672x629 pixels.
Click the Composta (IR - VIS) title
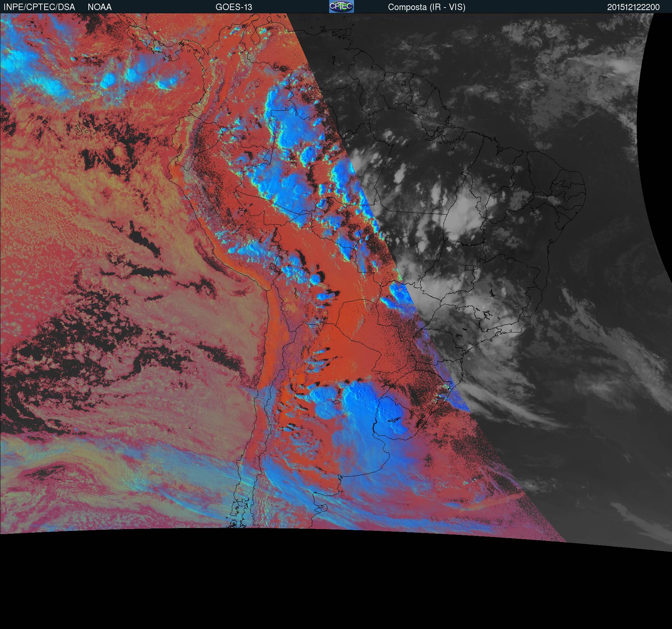point(427,7)
